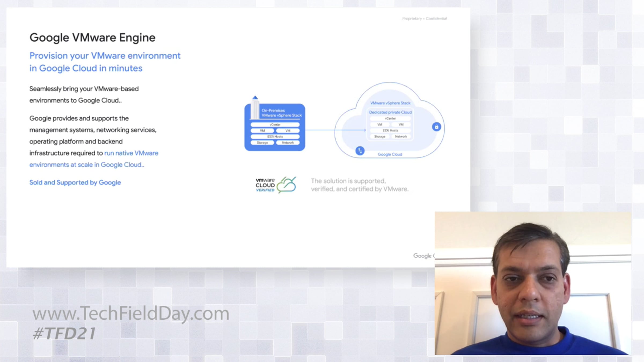Click the on-premises vCenter pill
644x362 pixels.
(275, 125)
